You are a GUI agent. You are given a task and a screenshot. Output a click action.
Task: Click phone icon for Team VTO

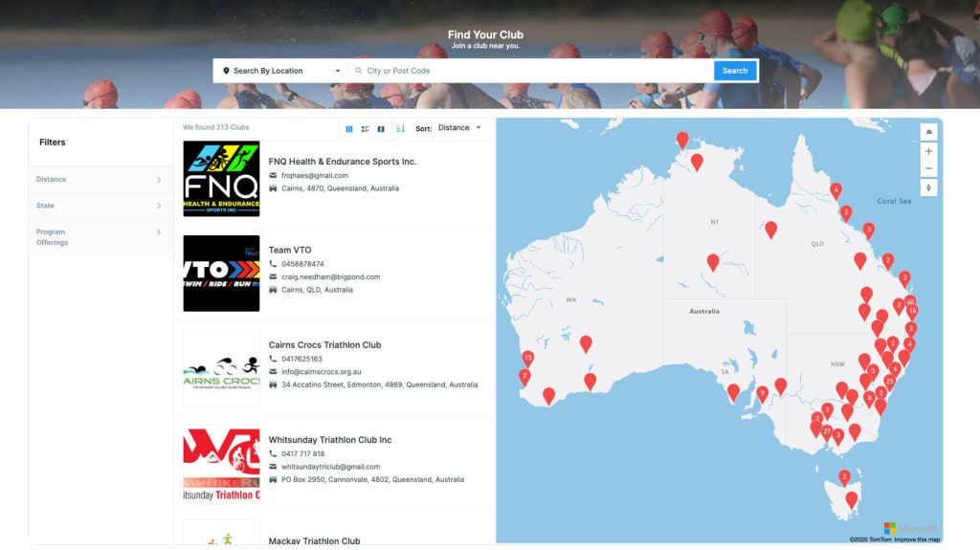click(x=273, y=264)
